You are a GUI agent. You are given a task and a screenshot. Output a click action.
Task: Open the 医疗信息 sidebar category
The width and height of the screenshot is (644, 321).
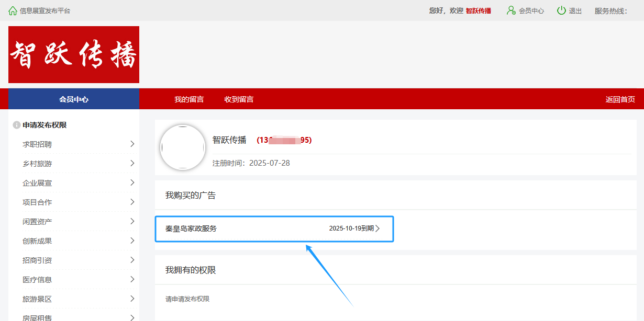click(37, 280)
